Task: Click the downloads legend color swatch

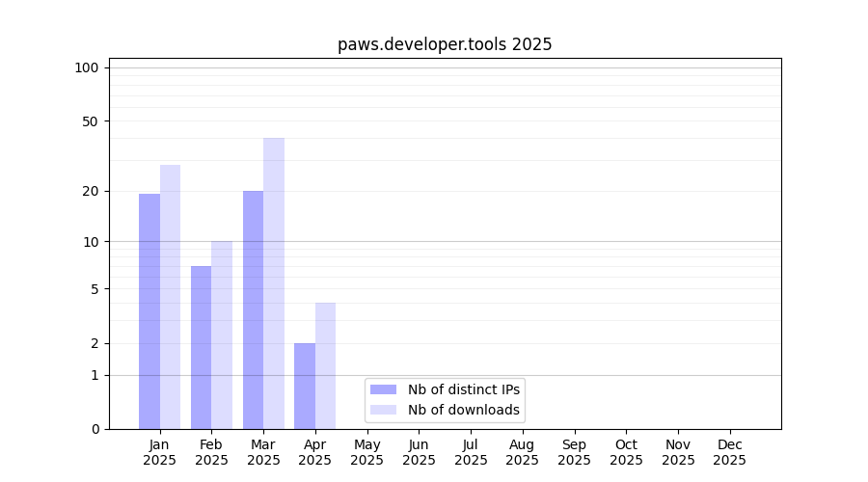Action: coord(383,410)
